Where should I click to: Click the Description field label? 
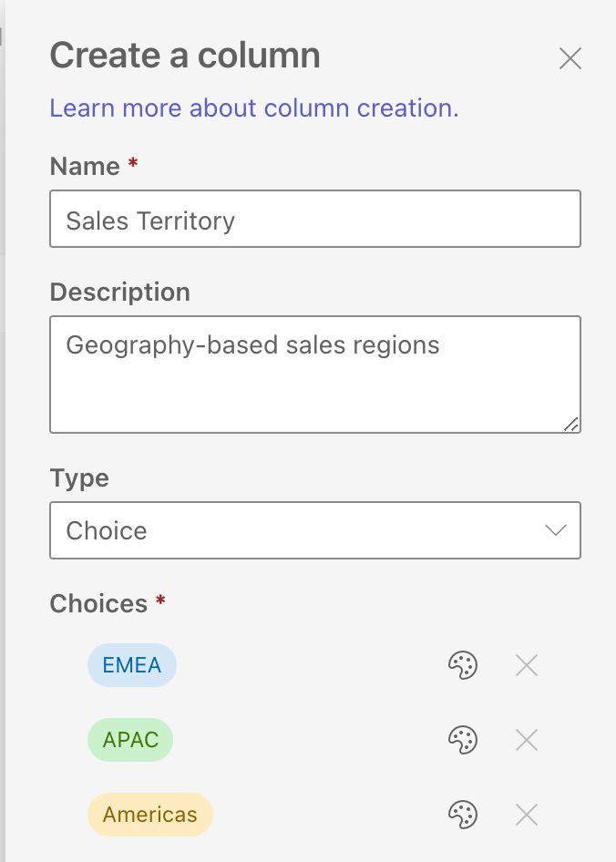click(x=119, y=292)
